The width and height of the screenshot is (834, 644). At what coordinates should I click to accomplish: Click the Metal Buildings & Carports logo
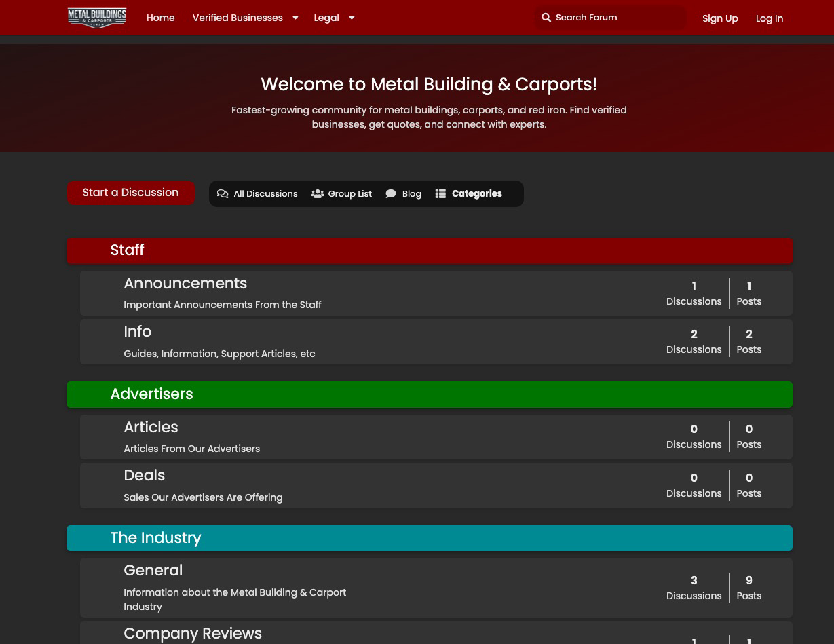coord(97,18)
